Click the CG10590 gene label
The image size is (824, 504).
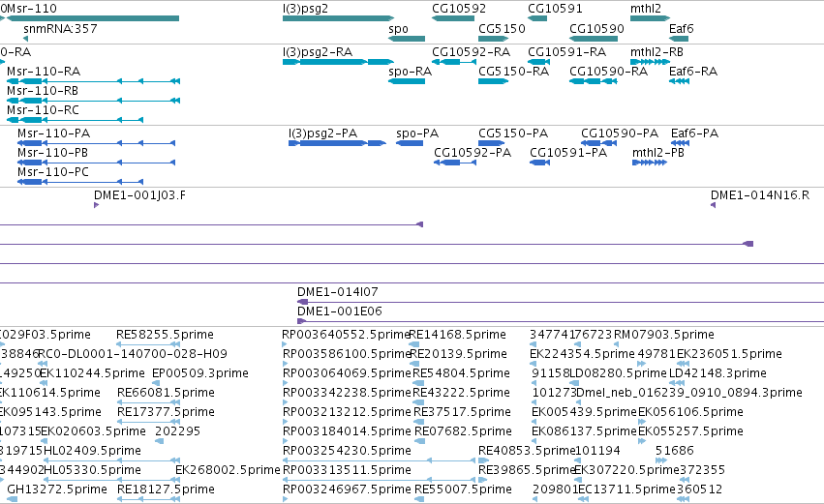click(596, 29)
